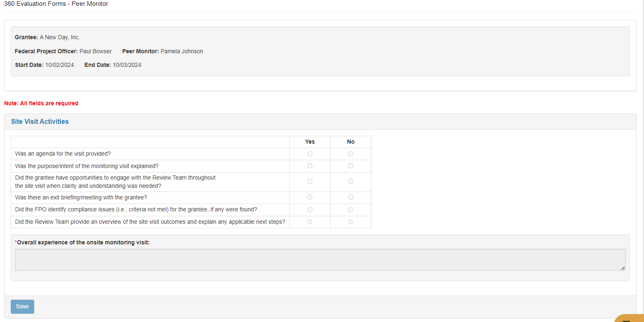The height and width of the screenshot is (322, 644).
Task: Click the overall experience text area
Action: pos(320,260)
